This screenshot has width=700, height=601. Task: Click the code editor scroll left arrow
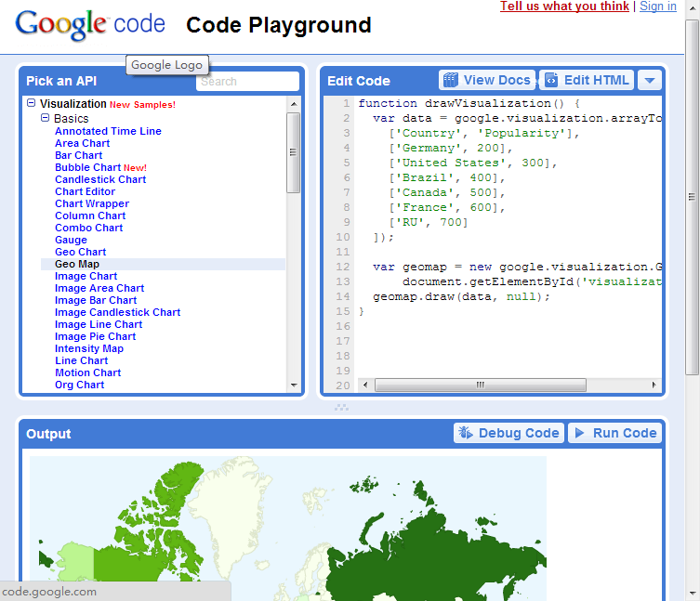365,385
